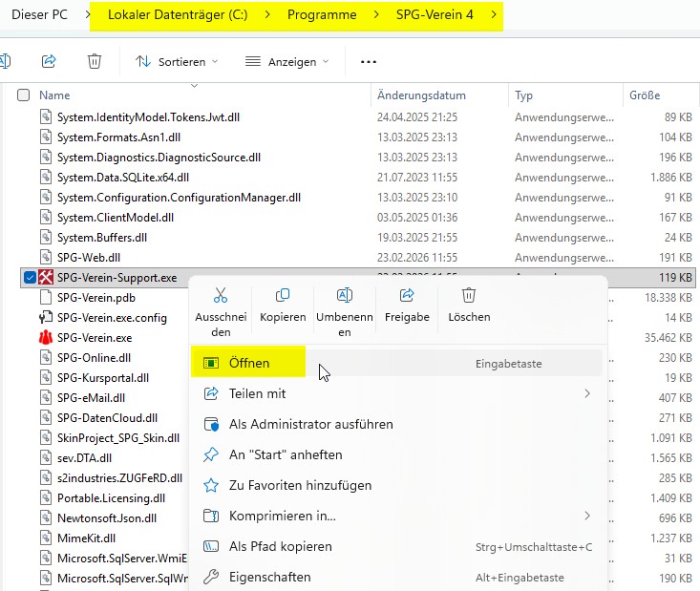Open the Sortieren dropdown
This screenshot has height=591, width=700.
(x=177, y=61)
